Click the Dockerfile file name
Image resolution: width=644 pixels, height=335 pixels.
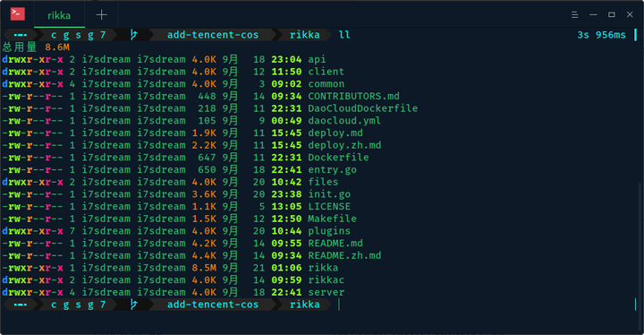coord(338,158)
